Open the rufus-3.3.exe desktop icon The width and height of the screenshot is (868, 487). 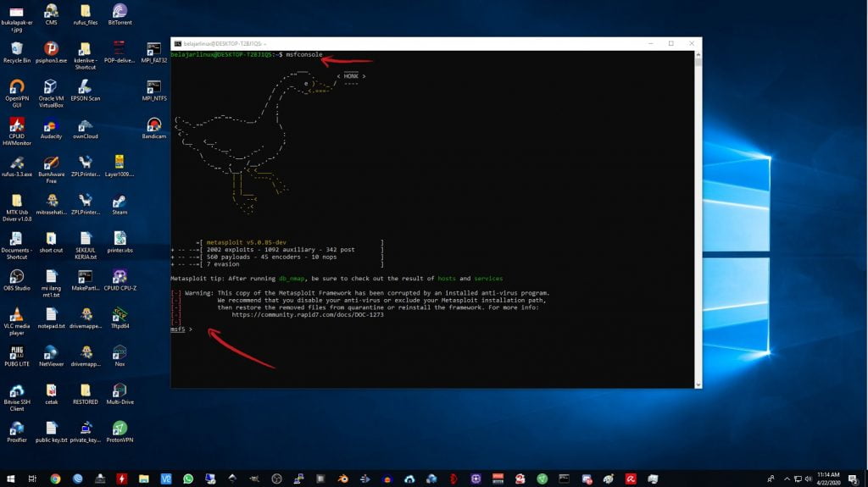point(17,167)
